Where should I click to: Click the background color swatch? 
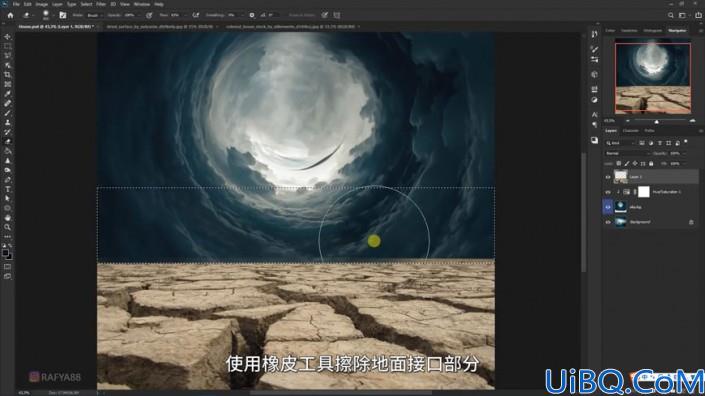click(x=9, y=256)
